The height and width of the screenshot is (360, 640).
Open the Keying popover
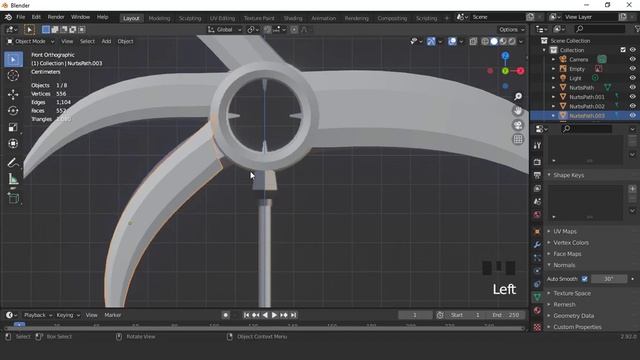tap(68, 315)
